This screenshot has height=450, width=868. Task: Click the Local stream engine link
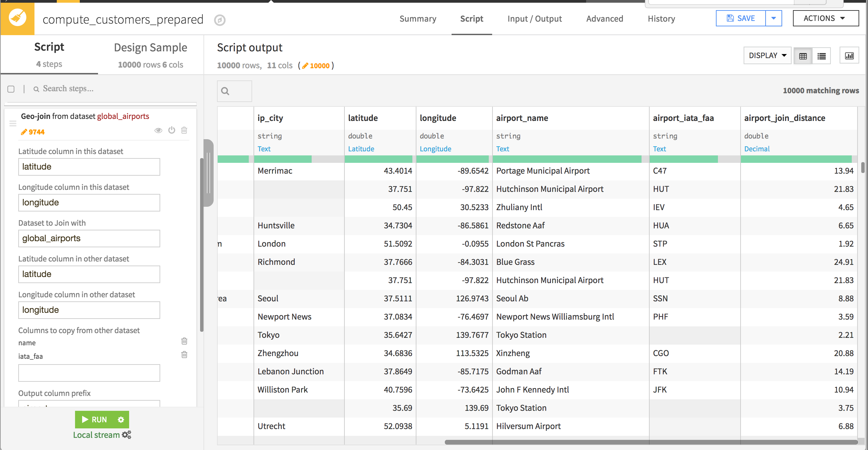pyautogui.click(x=96, y=435)
